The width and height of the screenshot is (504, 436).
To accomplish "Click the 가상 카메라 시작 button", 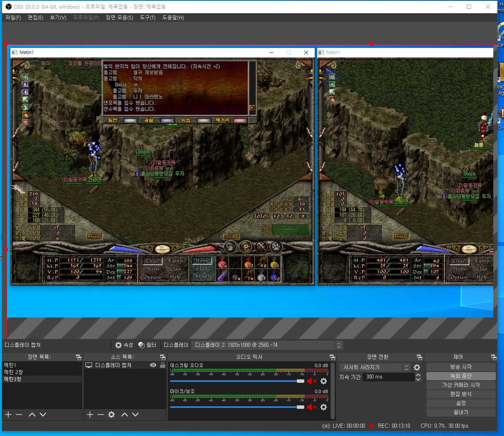I will (461, 385).
